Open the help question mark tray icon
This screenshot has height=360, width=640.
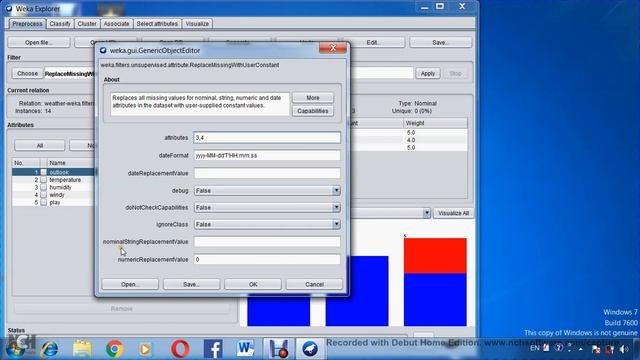[x=559, y=348]
